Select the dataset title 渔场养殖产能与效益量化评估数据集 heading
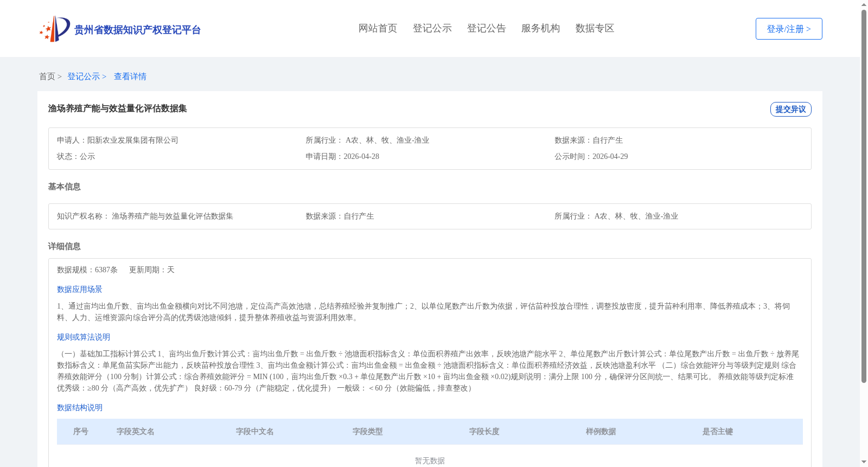 coord(117,108)
